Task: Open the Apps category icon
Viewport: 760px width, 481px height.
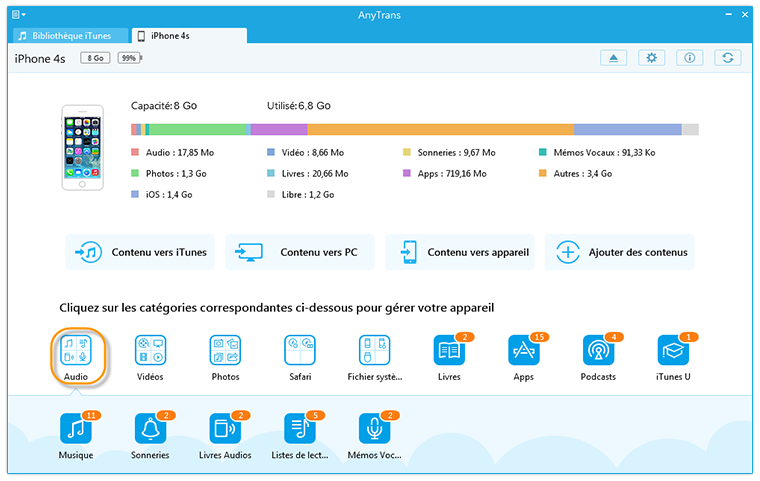Action: point(524,350)
